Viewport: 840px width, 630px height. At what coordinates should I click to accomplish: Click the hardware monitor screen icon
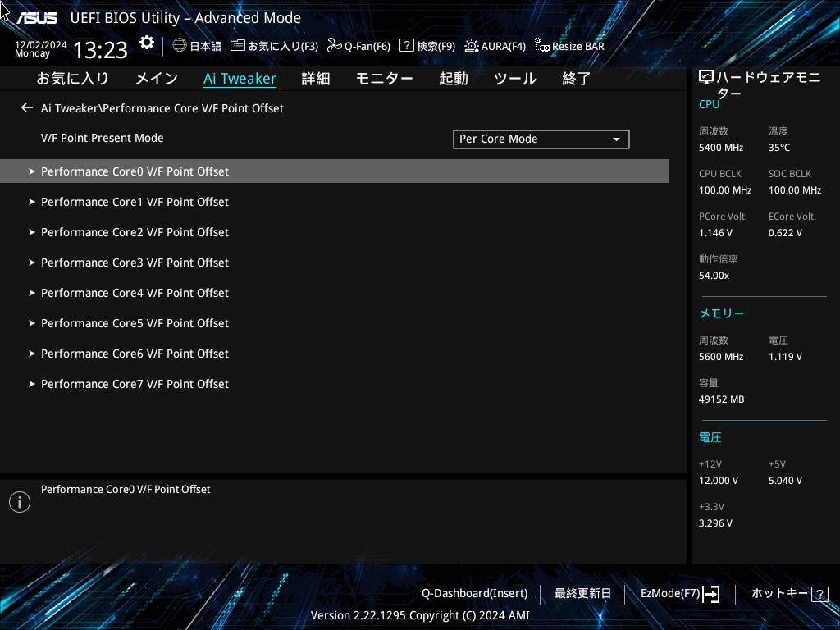tap(706, 78)
